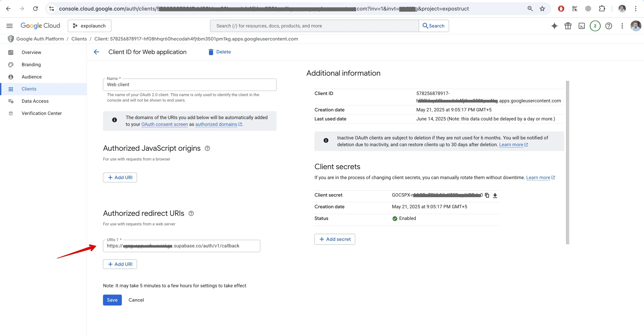Bookmark this page with the star
This screenshot has width=644, height=336.
coord(542,9)
